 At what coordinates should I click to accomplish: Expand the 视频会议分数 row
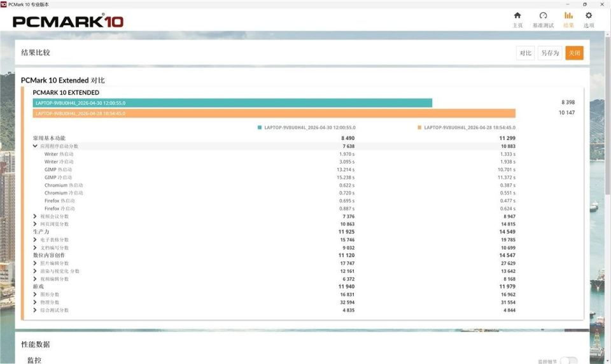(35, 216)
